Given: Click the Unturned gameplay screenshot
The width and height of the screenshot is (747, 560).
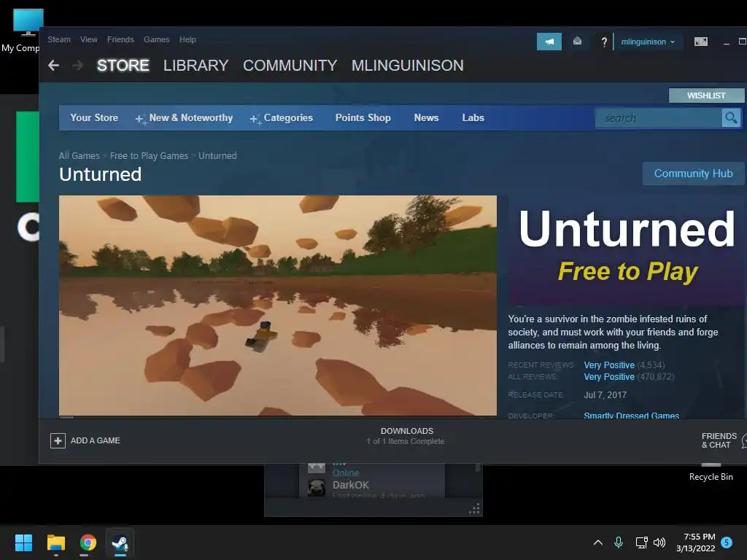Looking at the screenshot, I should tap(278, 306).
